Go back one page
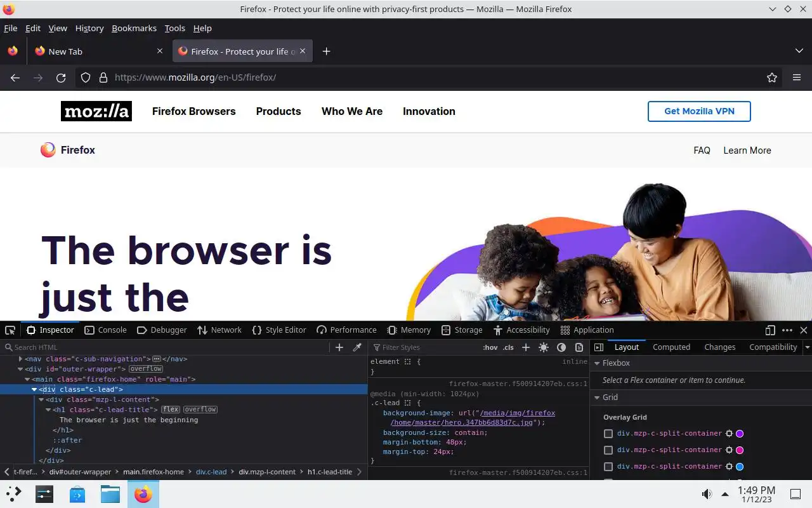Image resolution: width=812 pixels, height=508 pixels. pos(15,77)
